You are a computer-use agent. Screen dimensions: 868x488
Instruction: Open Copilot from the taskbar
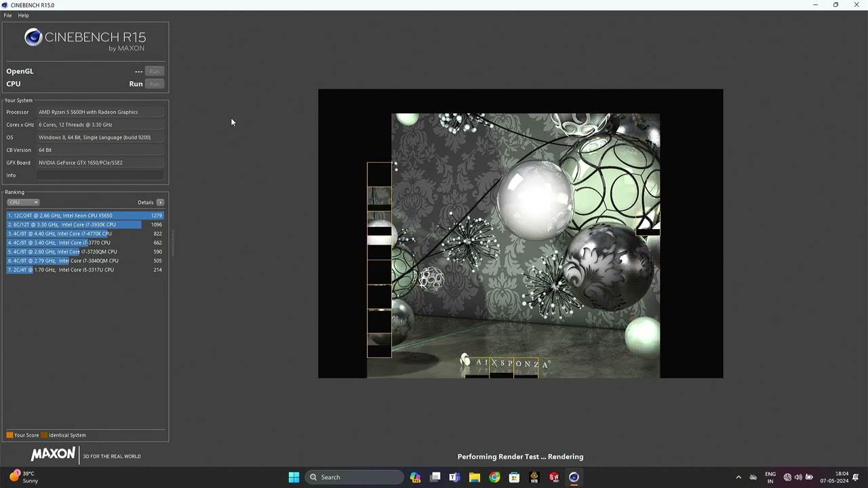[415, 477]
